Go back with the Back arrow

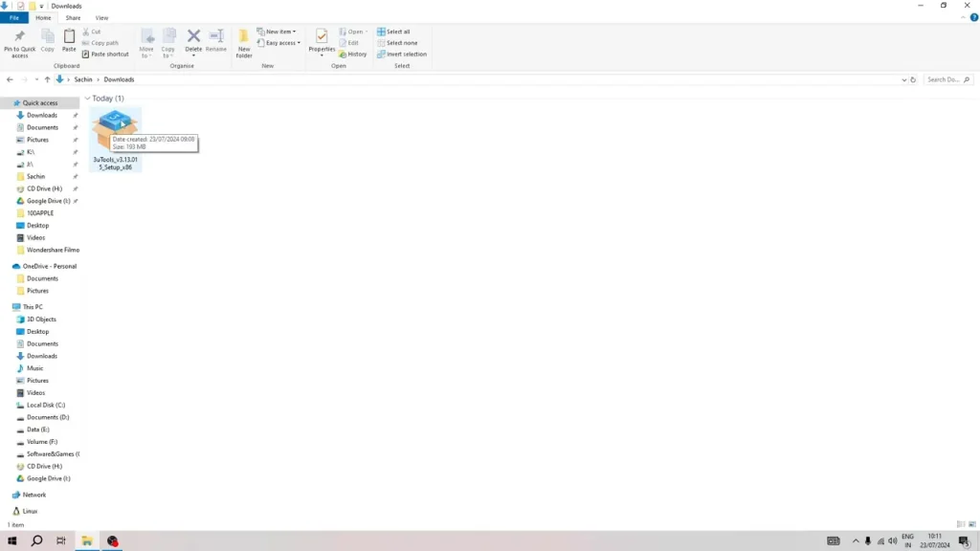[10, 80]
